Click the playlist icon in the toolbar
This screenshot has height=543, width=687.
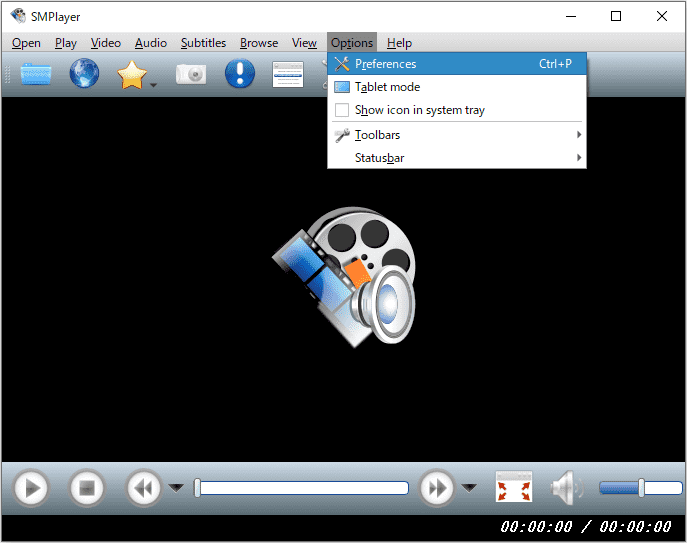(x=288, y=74)
